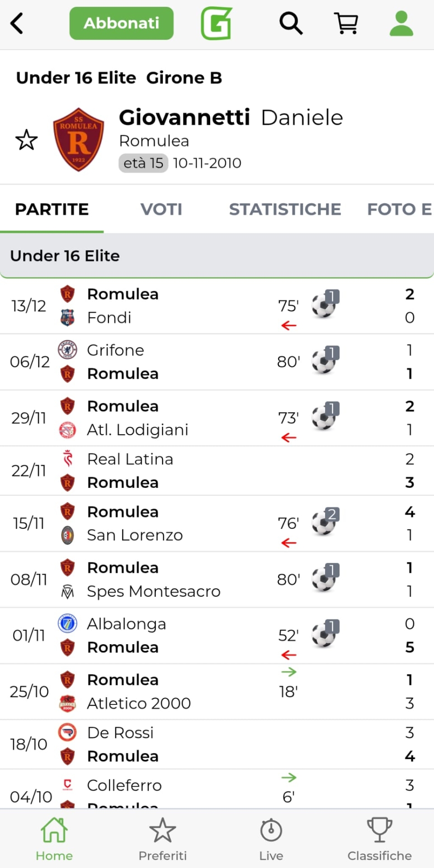Open the Real Latina match row
Screen dimensions: 434x868
coord(181,471)
